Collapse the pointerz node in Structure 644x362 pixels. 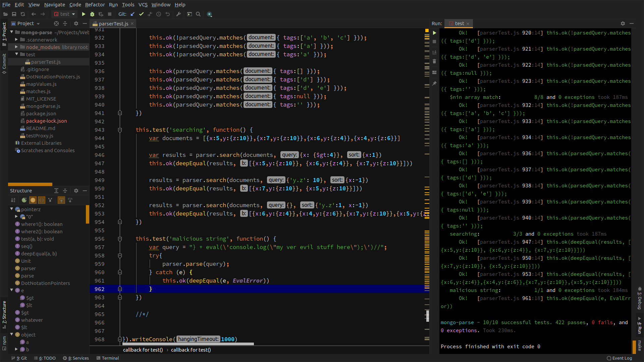coord(12,209)
